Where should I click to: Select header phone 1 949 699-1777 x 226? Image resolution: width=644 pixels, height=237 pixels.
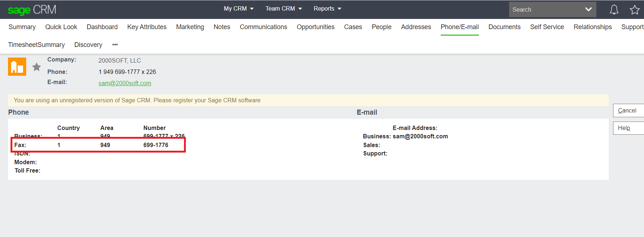coord(127,72)
